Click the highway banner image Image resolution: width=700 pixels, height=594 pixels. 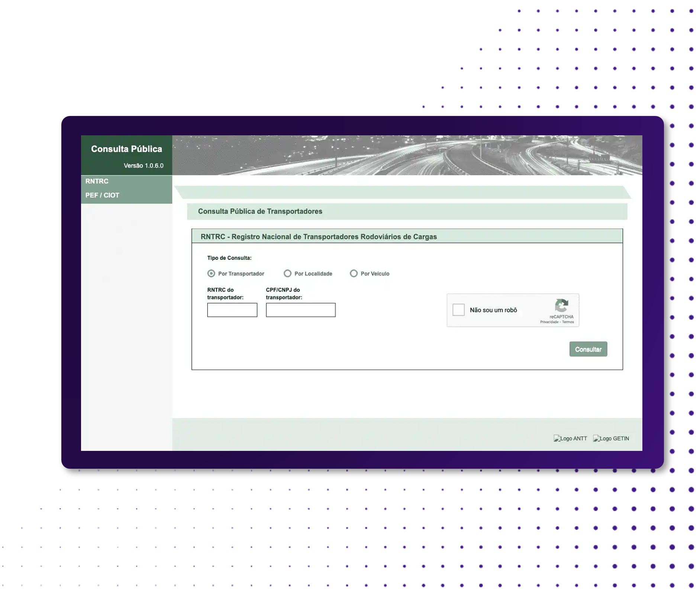pyautogui.click(x=407, y=155)
